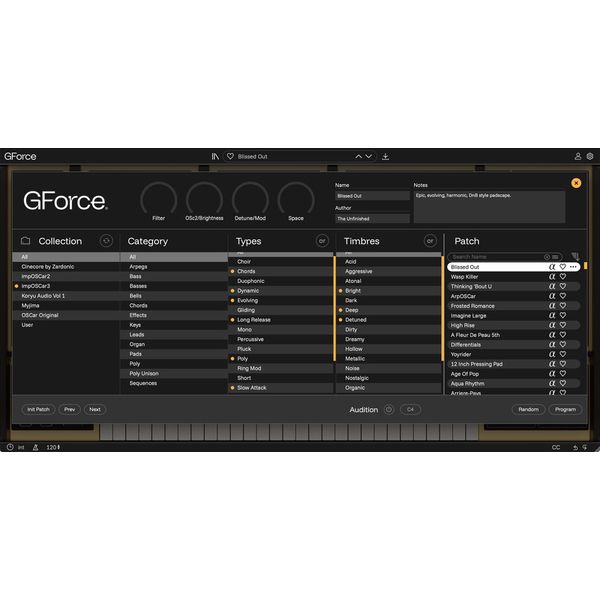Click the Init Patch button
Image resolution: width=600 pixels, height=600 pixels.
point(38,409)
